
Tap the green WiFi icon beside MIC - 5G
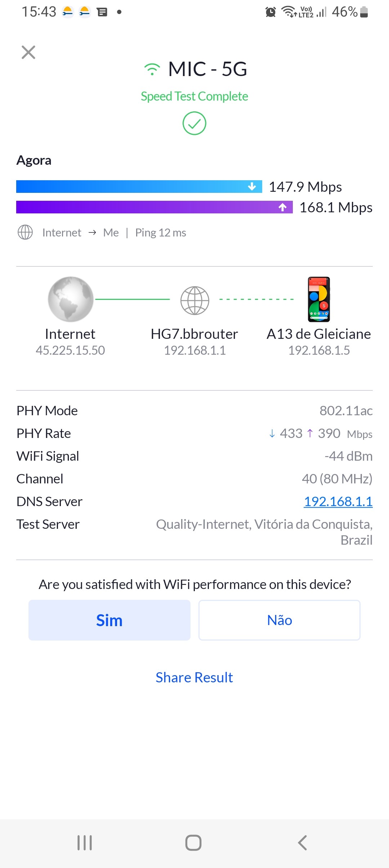click(152, 69)
